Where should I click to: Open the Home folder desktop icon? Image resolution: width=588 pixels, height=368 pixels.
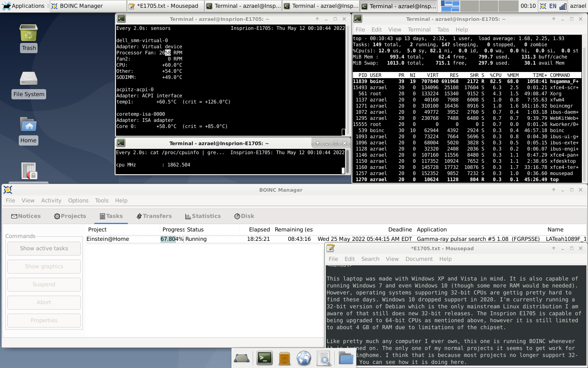[x=29, y=126]
